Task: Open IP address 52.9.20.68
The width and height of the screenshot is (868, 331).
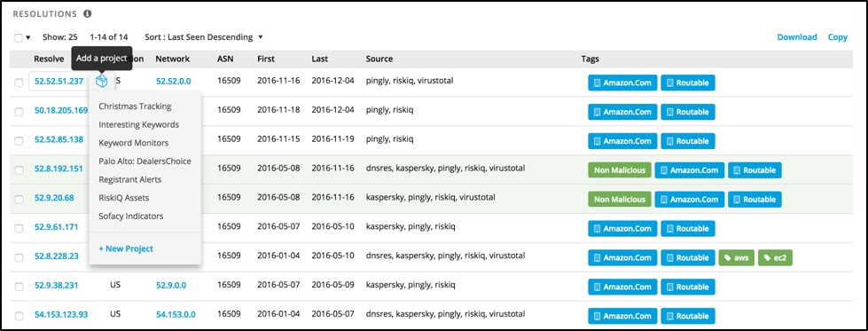Action: [54, 198]
